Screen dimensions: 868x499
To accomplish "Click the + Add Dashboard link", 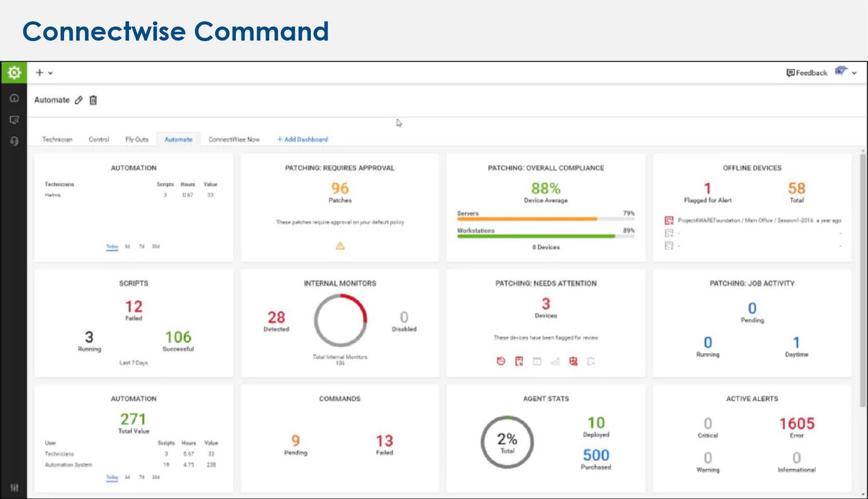I will (x=302, y=139).
